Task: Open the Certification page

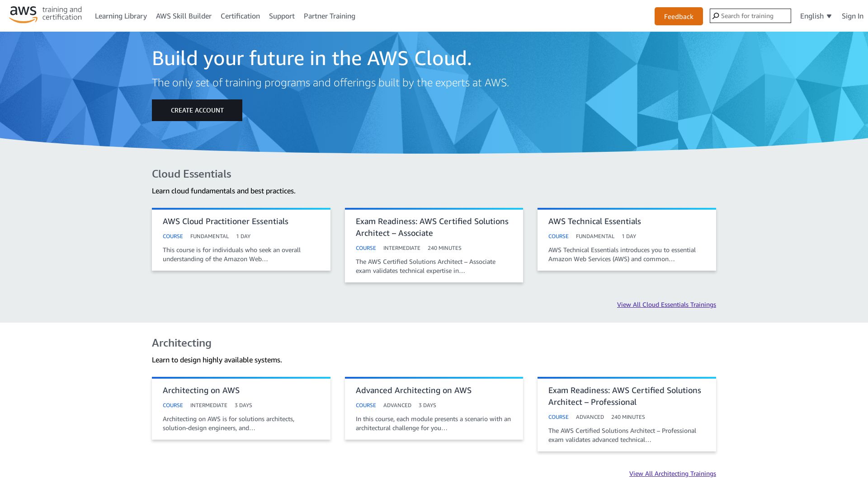Action: tap(240, 16)
